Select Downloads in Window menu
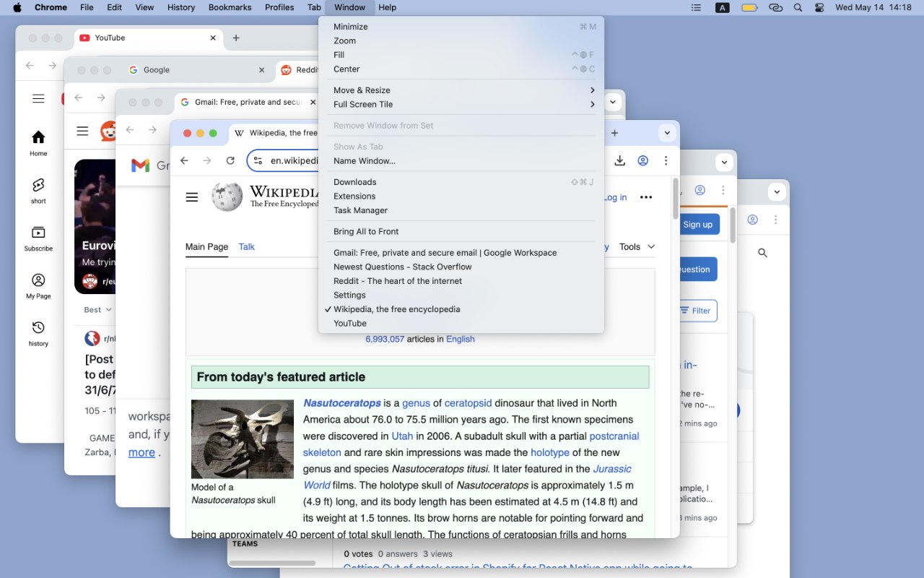This screenshot has width=924, height=578. click(463, 182)
